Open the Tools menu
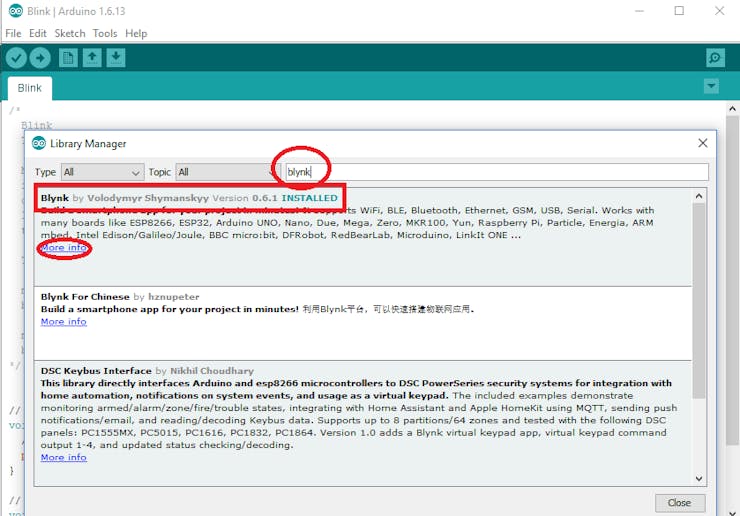740x516 pixels. click(x=105, y=34)
